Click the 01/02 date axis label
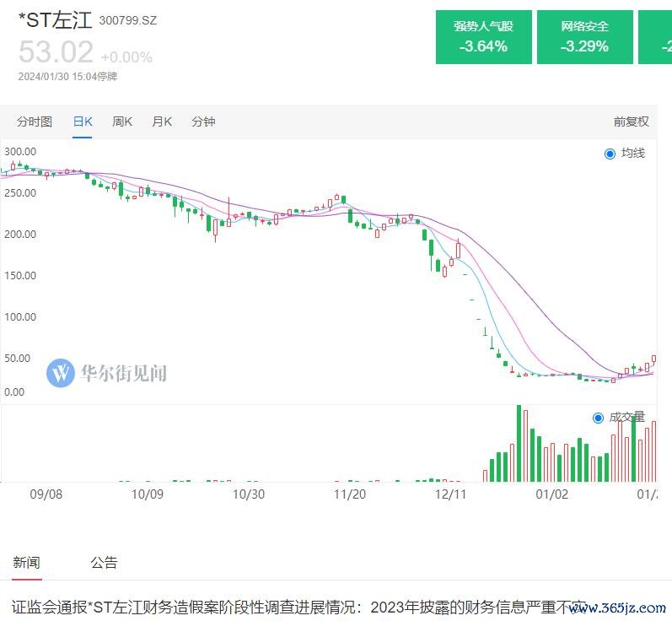This screenshot has width=672, height=621. tap(551, 494)
